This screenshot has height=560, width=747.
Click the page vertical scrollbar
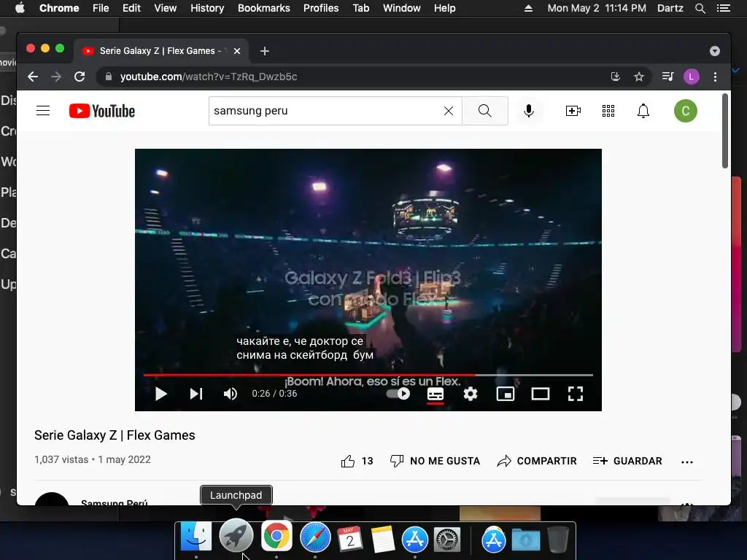[725, 131]
